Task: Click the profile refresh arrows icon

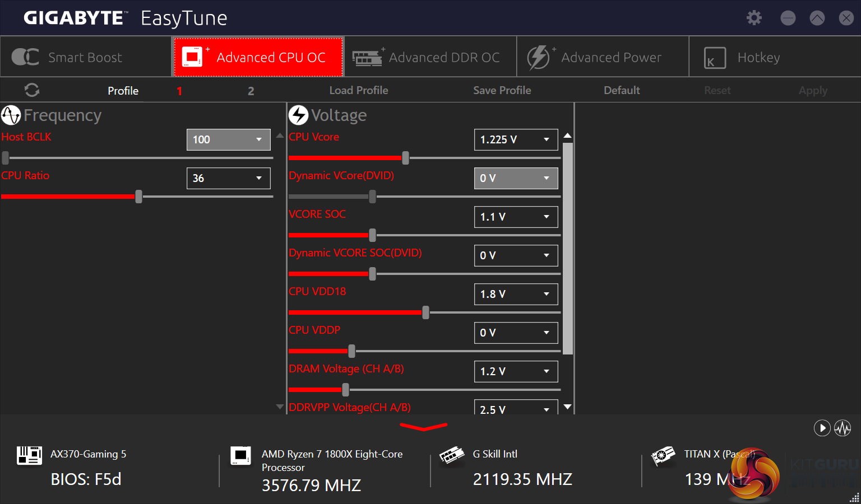Action: click(32, 90)
